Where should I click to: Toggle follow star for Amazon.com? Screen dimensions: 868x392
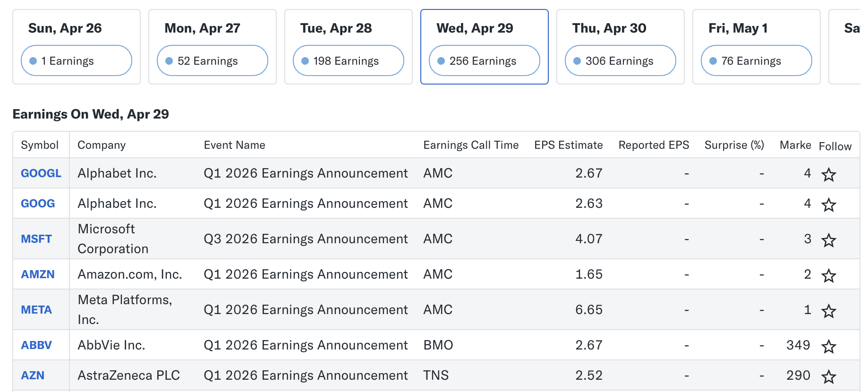[x=828, y=276]
